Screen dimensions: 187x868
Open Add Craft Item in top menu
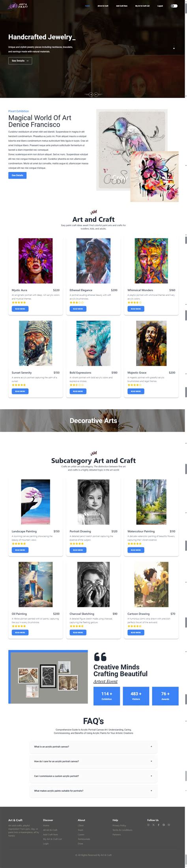(122, 6)
